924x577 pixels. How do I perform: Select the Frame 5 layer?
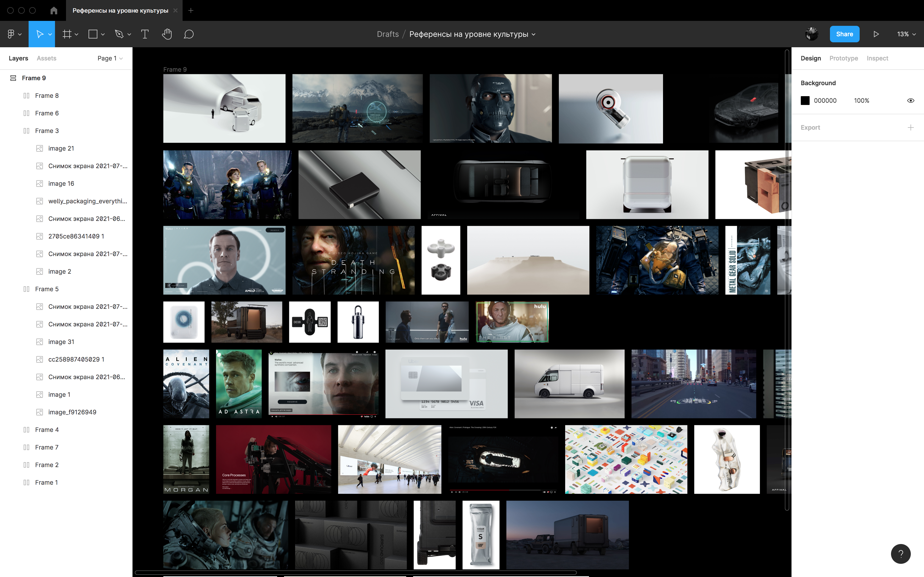[46, 289]
